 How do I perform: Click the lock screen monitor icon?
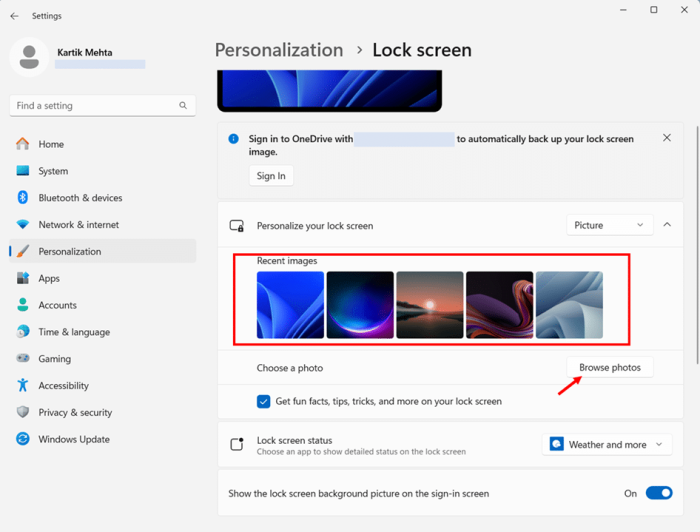pyautogui.click(x=237, y=226)
